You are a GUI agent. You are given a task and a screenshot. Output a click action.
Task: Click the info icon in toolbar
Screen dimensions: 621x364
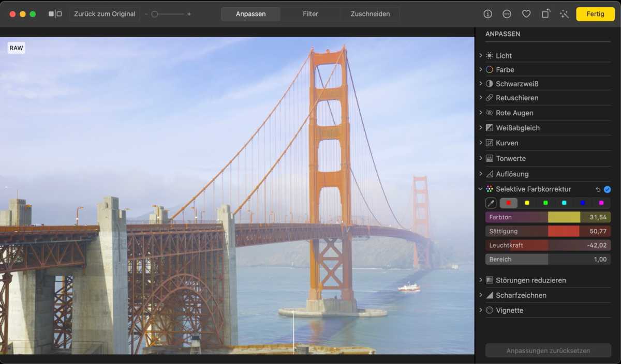tap(487, 14)
